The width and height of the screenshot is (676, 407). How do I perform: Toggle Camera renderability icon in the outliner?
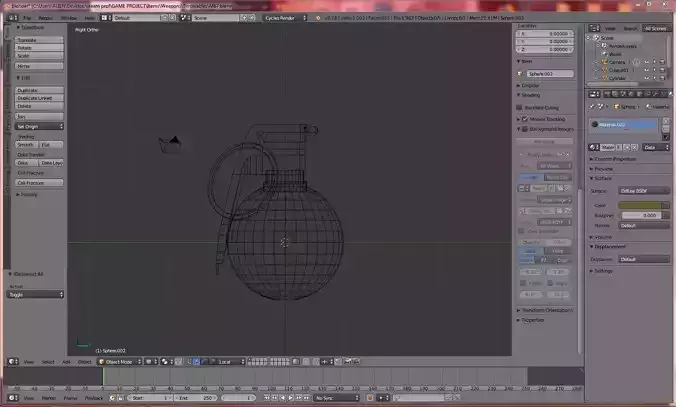point(662,62)
